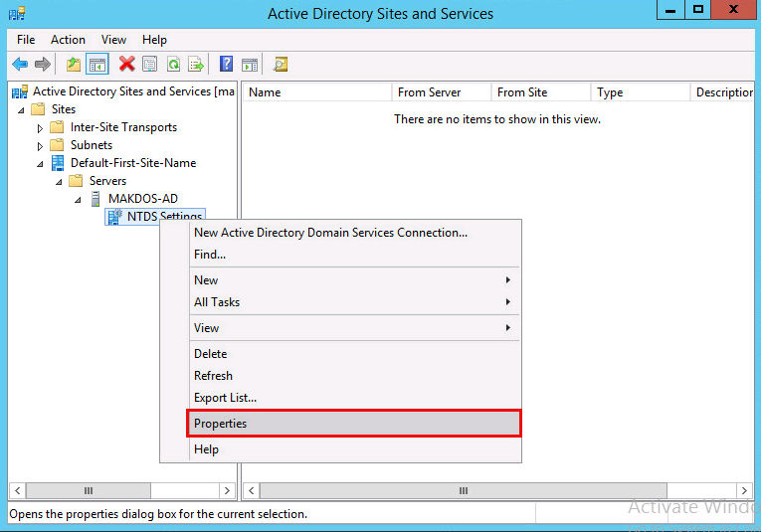
Task: Choose Find... from the context menu
Action: pos(354,255)
